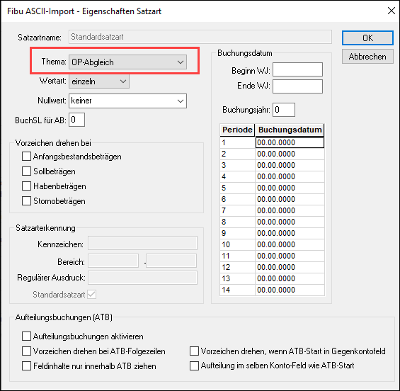Open the Nullwert dropdown showing keiner
Viewport: 400px width, 391px height.
coord(128,101)
